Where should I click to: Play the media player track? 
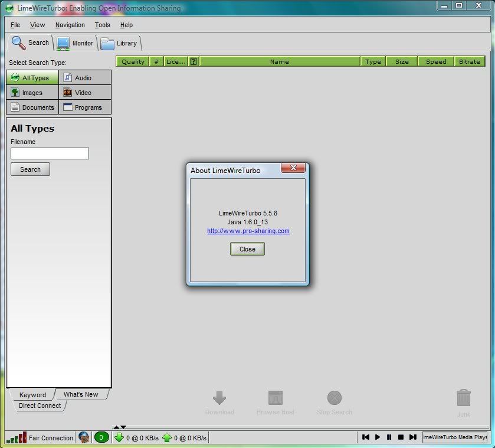click(x=377, y=437)
